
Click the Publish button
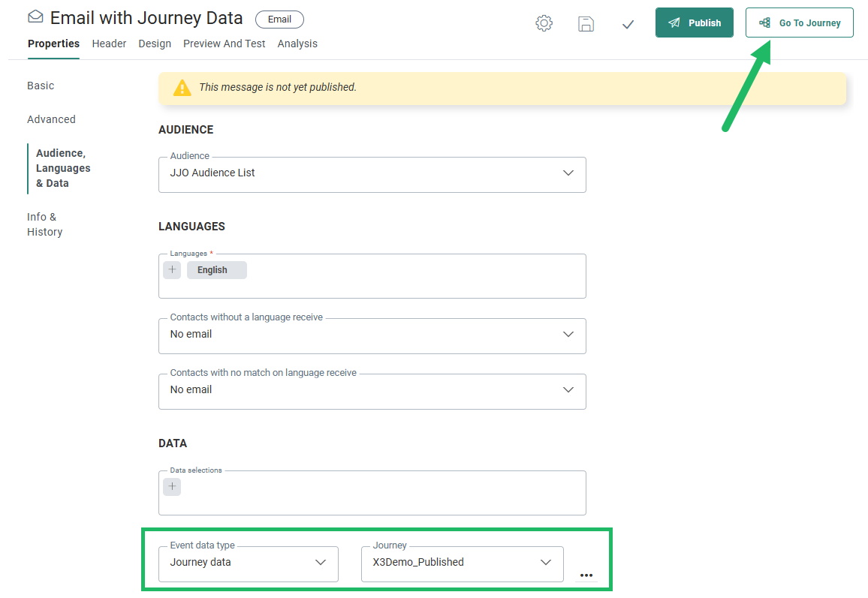pyautogui.click(x=694, y=23)
